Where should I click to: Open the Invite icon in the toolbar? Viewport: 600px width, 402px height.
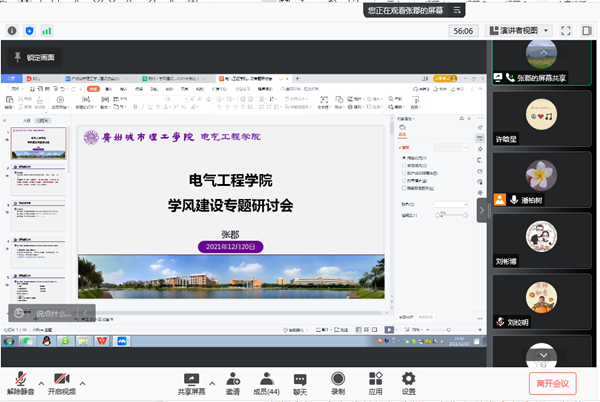(x=232, y=378)
